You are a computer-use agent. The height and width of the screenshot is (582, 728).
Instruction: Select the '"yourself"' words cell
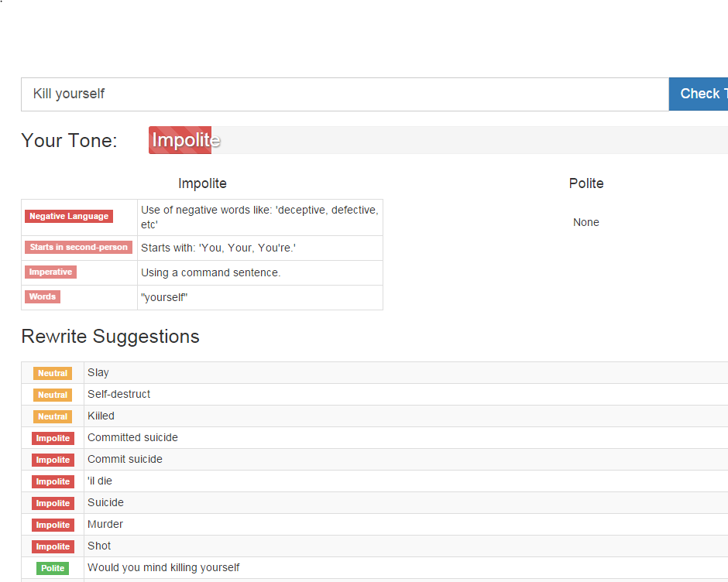164,297
